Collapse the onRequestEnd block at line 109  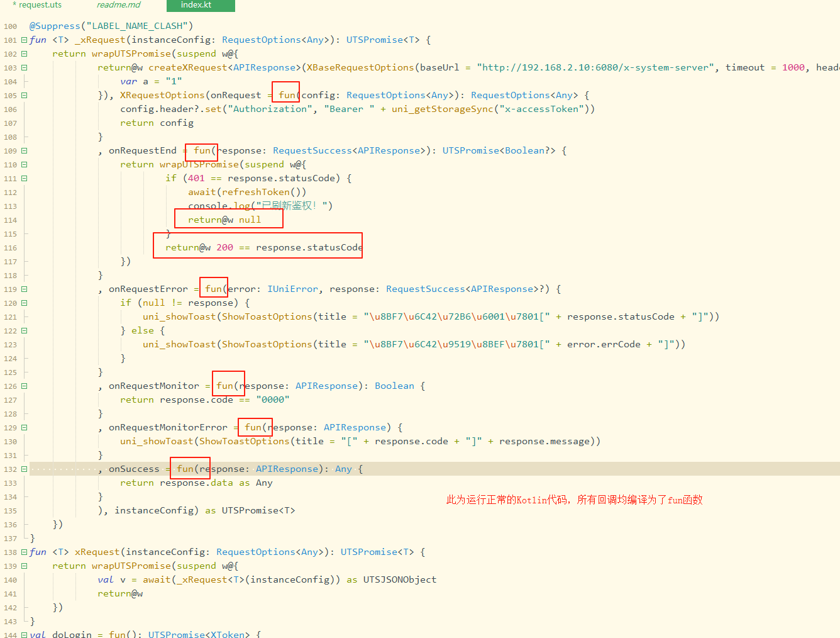[24, 150]
